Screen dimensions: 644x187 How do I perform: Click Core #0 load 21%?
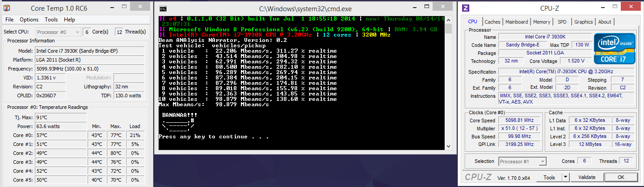(135, 135)
